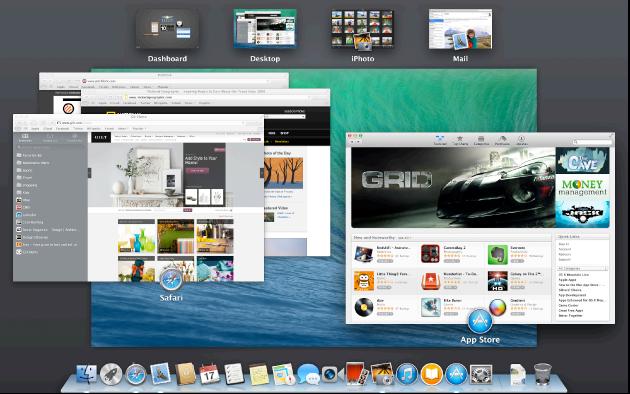This screenshot has width=630, height=394.
Task: Open Messages speech bubble icon in Dock
Action: (308, 374)
